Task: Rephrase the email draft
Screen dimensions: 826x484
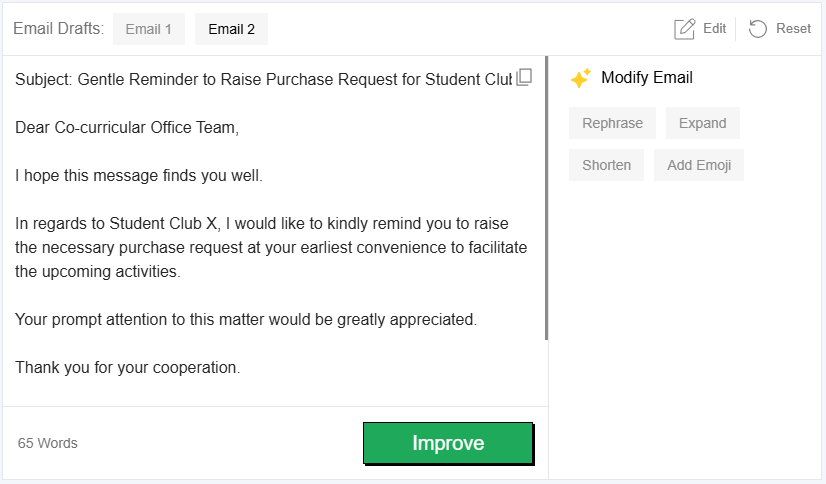Action: (x=612, y=123)
